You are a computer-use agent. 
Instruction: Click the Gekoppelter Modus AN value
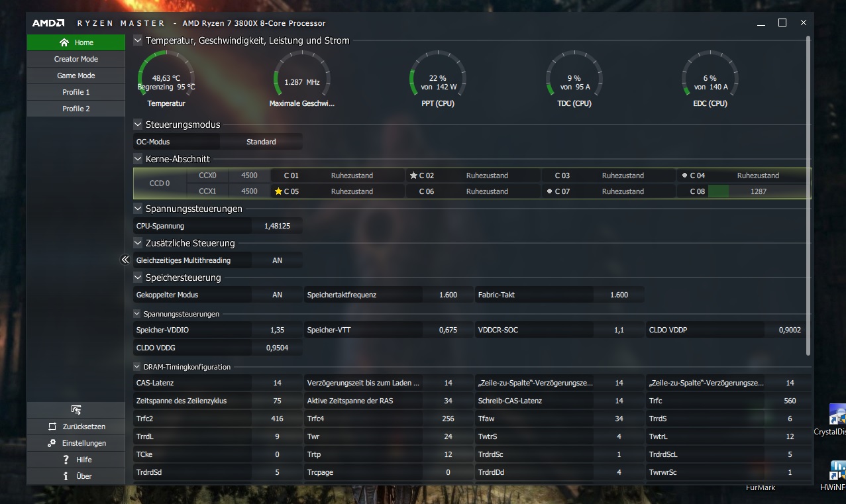tap(277, 295)
